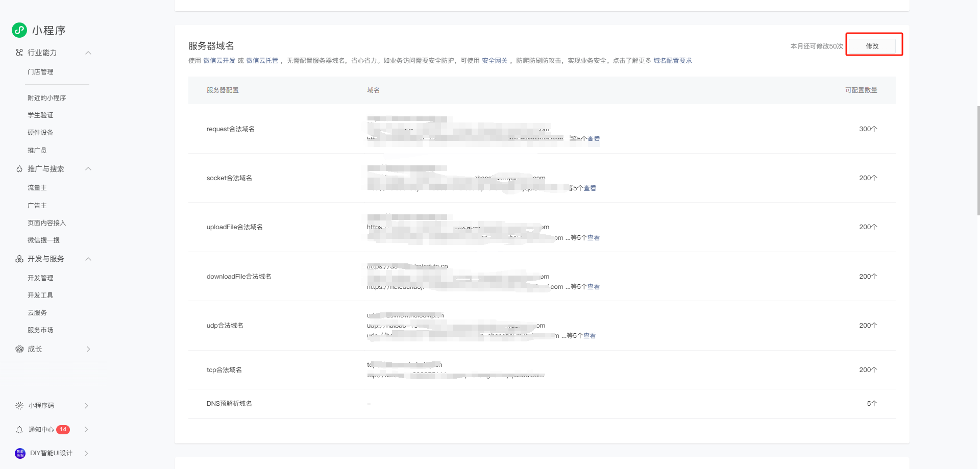
Task: Expand the 成长 menu arrow
Action: point(88,349)
